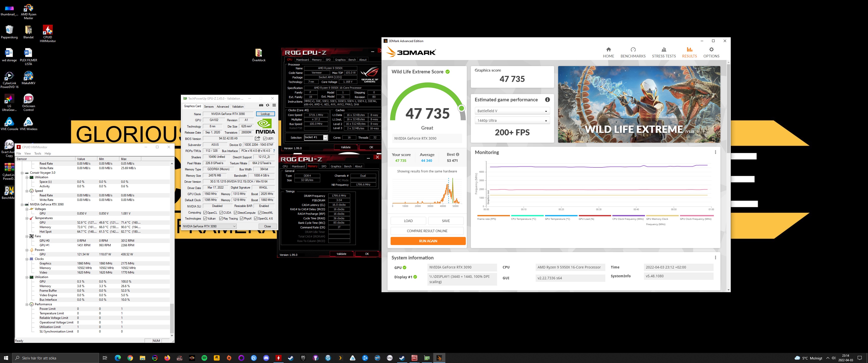Click the Bus Interface question mark in GPU-Z
Screen dimensions: 868x363
[274, 151]
